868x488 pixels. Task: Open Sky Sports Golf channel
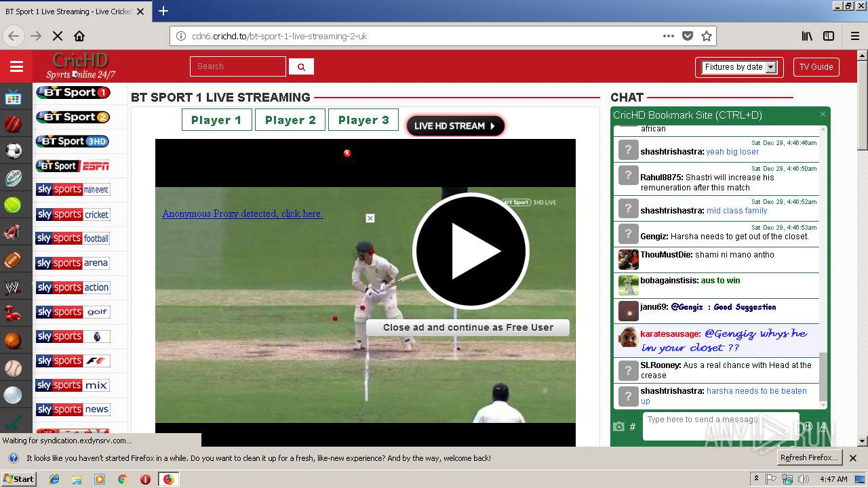[x=73, y=312]
